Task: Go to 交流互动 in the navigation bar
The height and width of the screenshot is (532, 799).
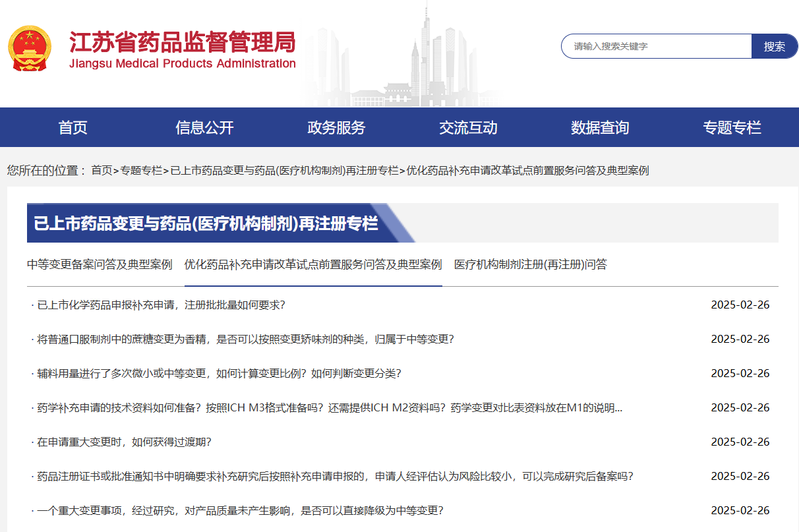Action: [468, 128]
